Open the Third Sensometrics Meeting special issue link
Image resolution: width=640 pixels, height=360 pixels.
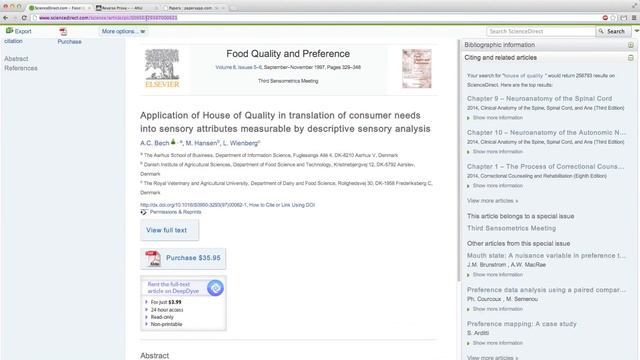(511, 228)
